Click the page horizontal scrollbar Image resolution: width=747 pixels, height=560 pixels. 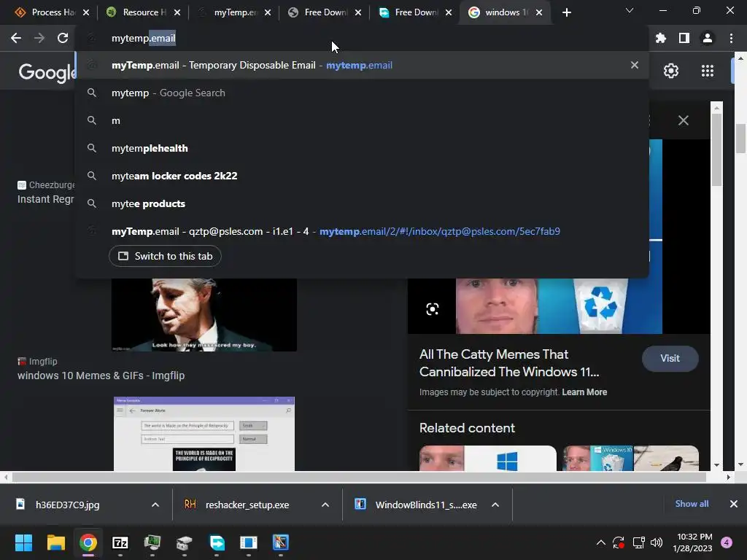[359, 477]
